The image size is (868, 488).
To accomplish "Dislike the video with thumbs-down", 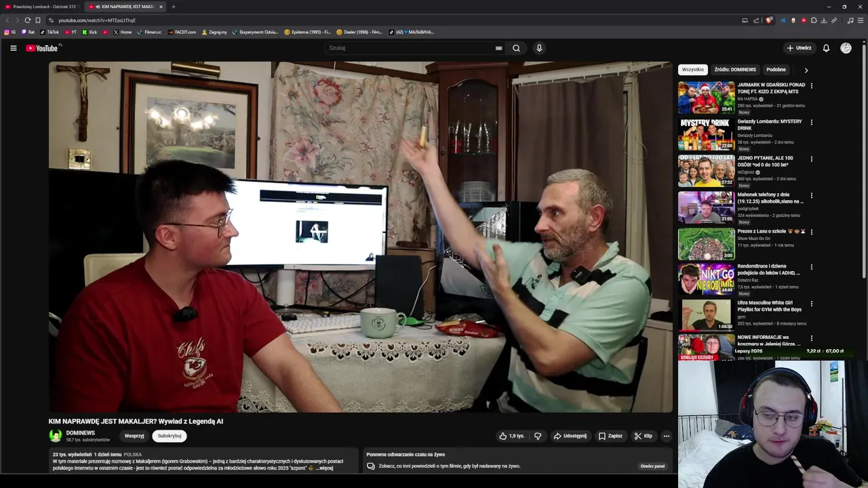I will coord(538,436).
